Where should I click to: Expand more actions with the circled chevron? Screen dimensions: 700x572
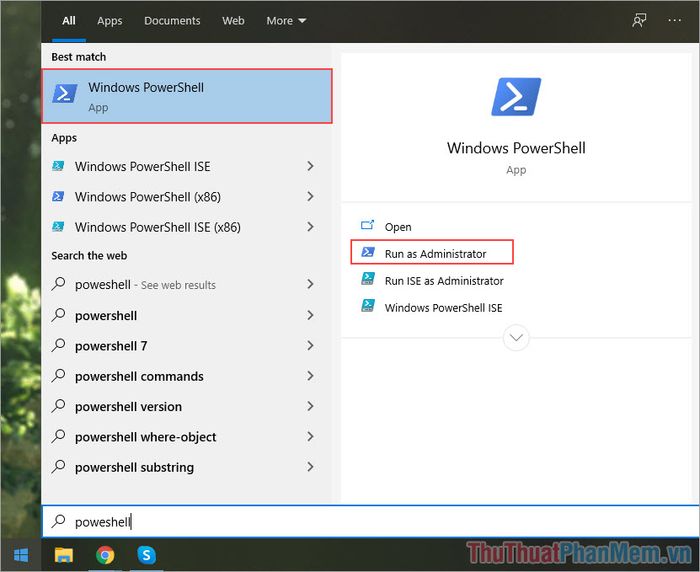pyautogui.click(x=516, y=338)
